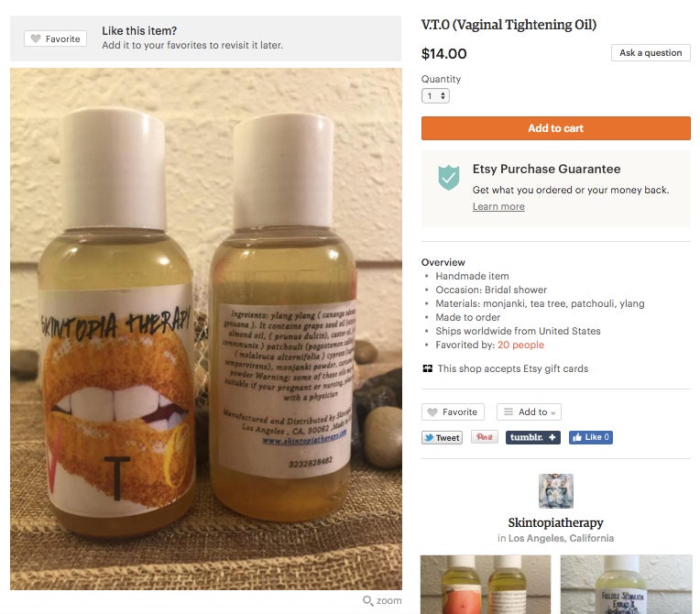View the 20 people who favorited

coord(520,345)
